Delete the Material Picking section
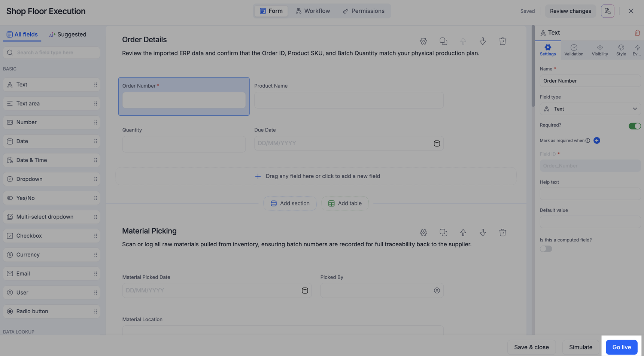 pyautogui.click(x=502, y=232)
